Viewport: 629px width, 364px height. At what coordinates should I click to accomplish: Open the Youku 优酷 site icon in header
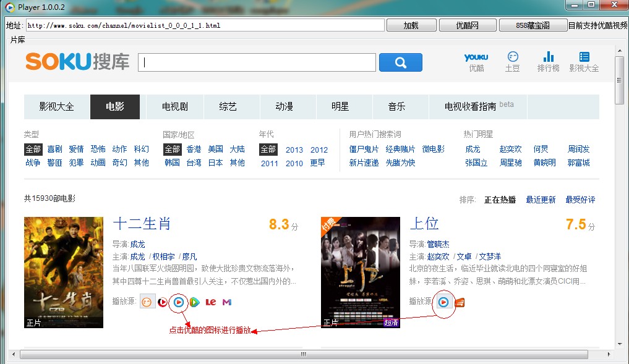(476, 62)
